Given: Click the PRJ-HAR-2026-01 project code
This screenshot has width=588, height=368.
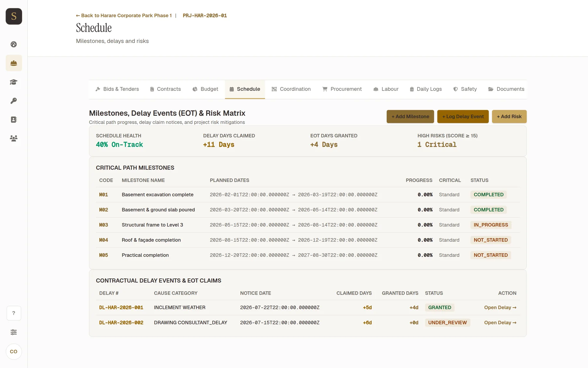Looking at the screenshot, I should click(x=205, y=16).
